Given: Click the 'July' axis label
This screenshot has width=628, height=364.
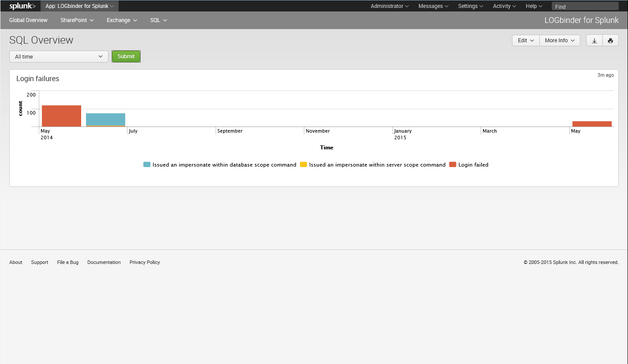Looking at the screenshot, I should [133, 131].
